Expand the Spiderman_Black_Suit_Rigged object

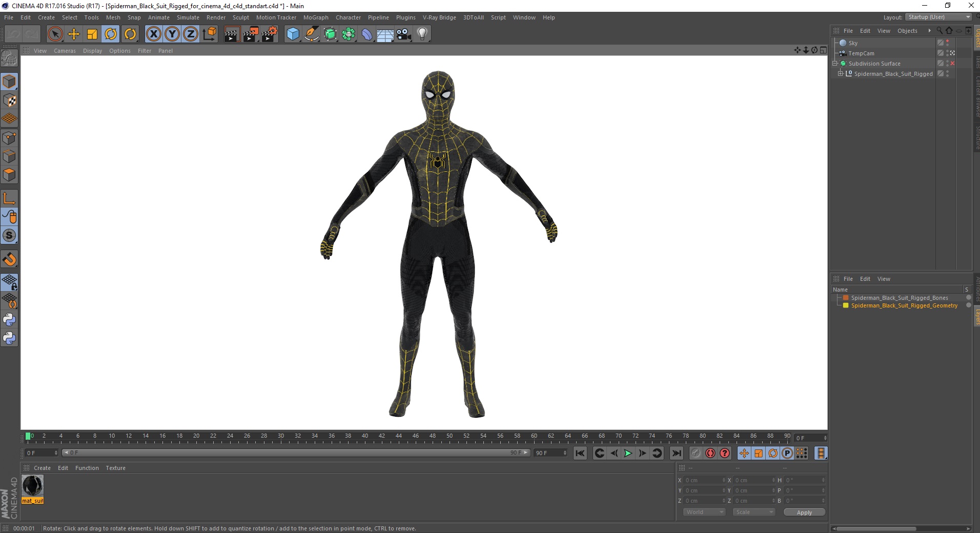(841, 74)
